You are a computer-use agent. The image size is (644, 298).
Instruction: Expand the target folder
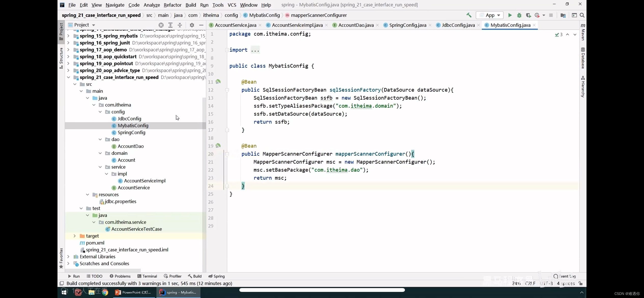[x=75, y=236]
